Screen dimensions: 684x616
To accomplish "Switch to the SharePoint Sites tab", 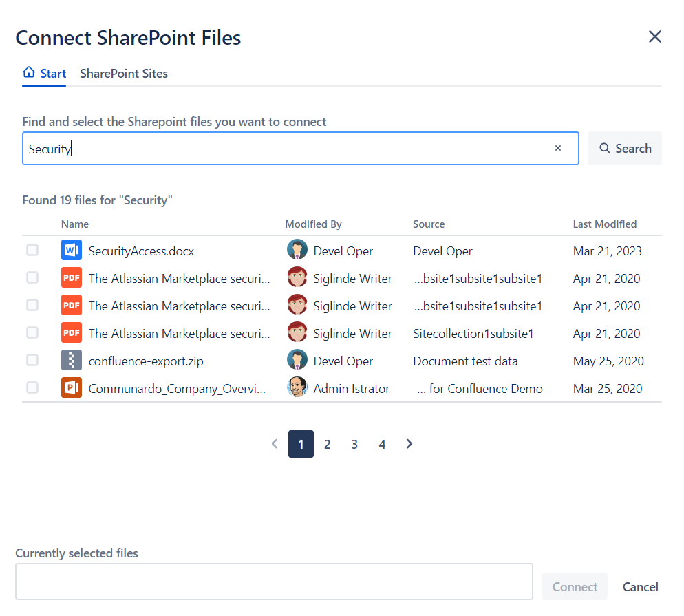I will 124,74.
